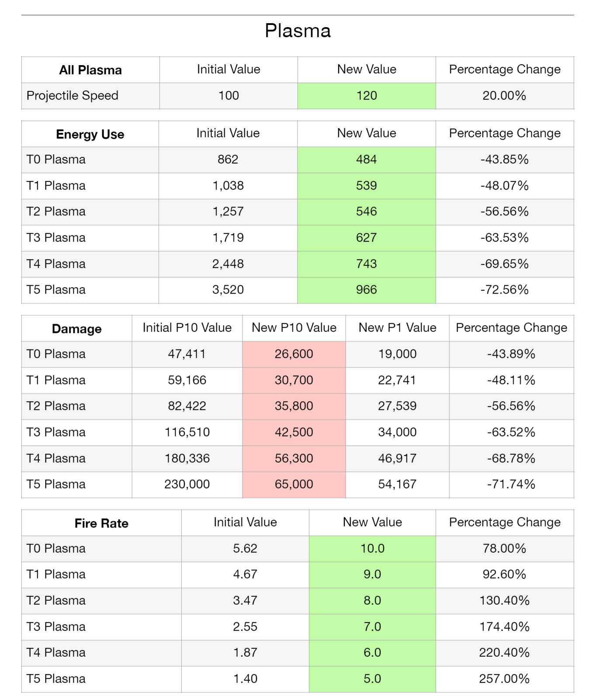Click the All Plasma header cell
Screen dimensions: 603x700
[90, 70]
